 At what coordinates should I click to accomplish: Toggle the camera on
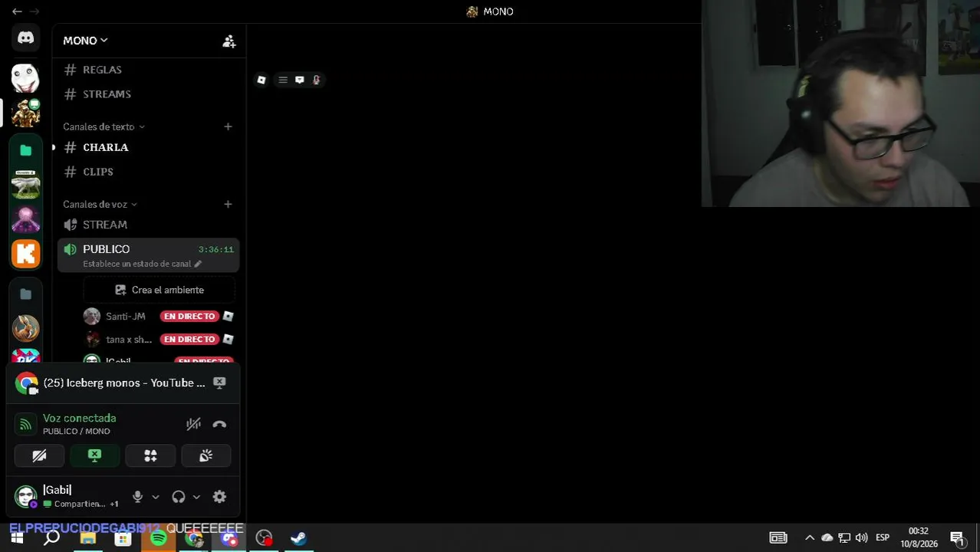pyautogui.click(x=39, y=455)
